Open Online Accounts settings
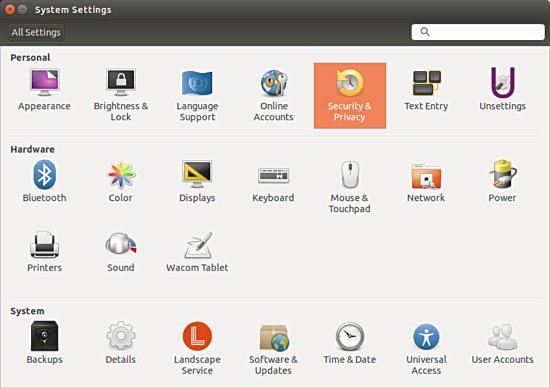This screenshot has width=550, height=388. 274,95
